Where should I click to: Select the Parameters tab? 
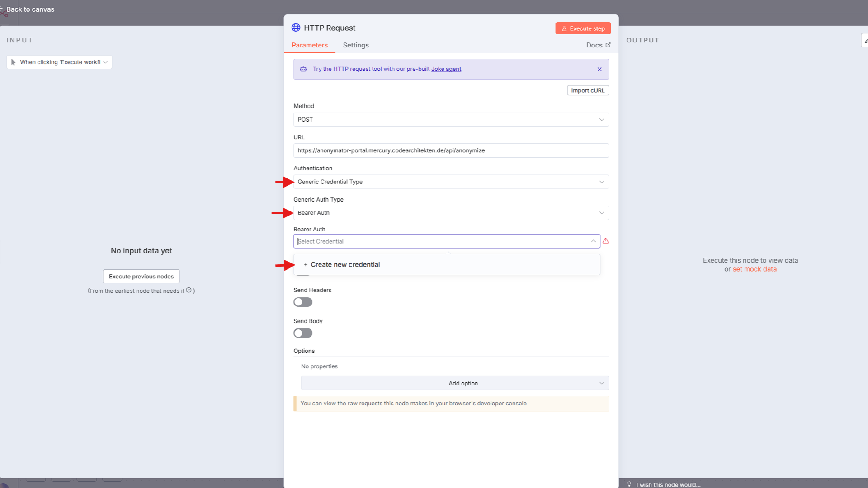(309, 45)
